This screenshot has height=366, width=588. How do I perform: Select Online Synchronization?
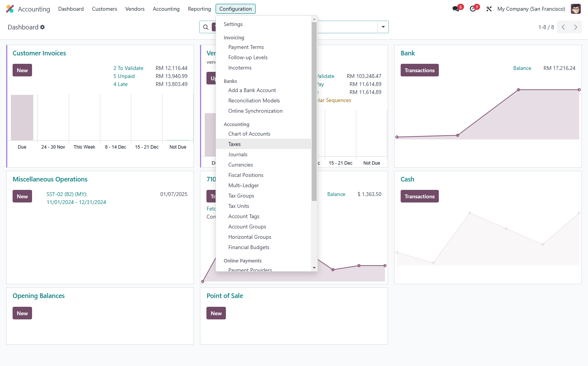click(264, 111)
